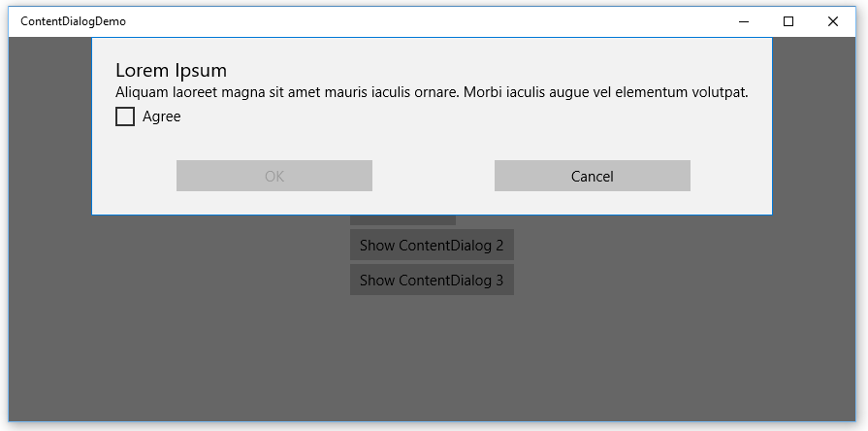Tick the Agree checkbox square
Image resolution: width=868 pixels, height=431 pixels.
click(124, 116)
